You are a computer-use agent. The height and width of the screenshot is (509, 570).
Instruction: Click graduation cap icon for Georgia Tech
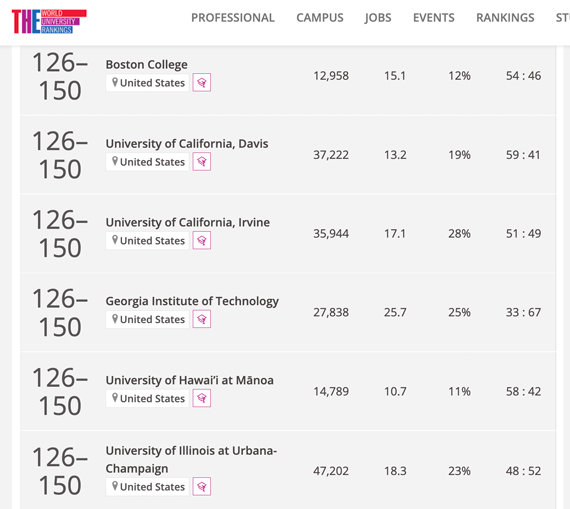click(x=202, y=319)
